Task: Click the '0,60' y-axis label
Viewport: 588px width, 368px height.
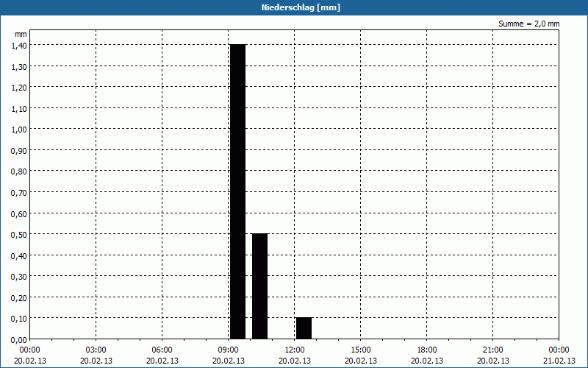Action: [x=19, y=214]
